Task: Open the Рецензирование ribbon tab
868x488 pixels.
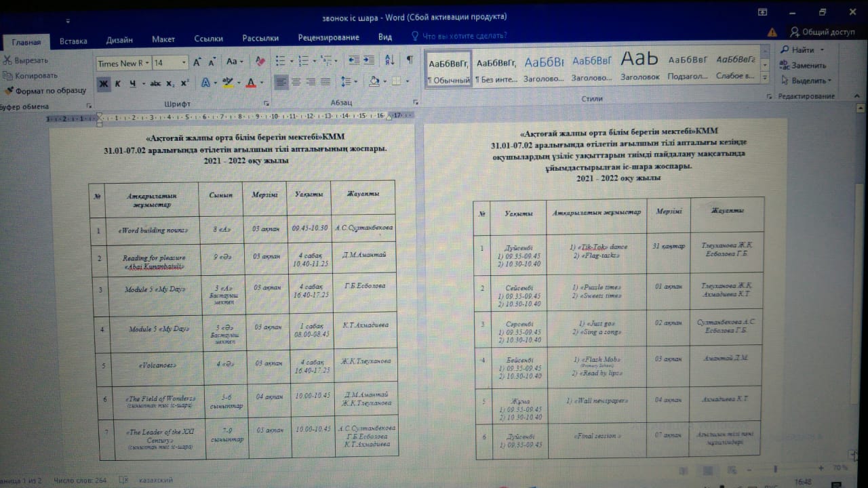Action: (328, 39)
